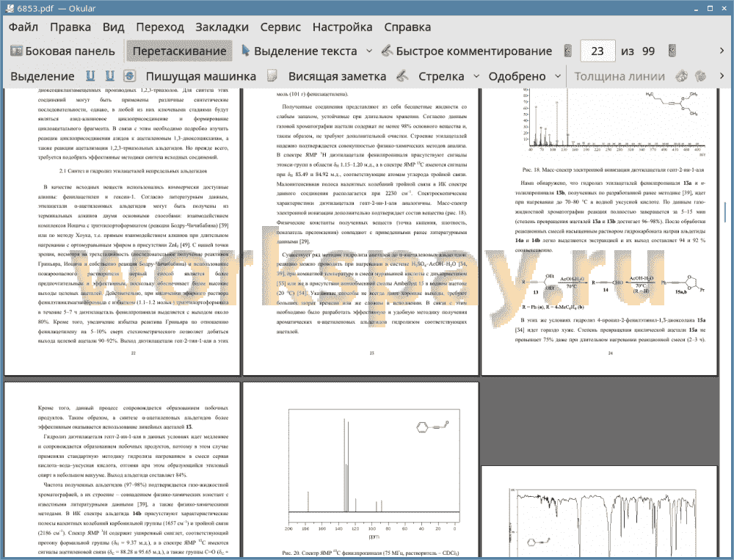Expand main toolbar overflow chevron
This screenshot has width=734, height=560.
coord(722,51)
